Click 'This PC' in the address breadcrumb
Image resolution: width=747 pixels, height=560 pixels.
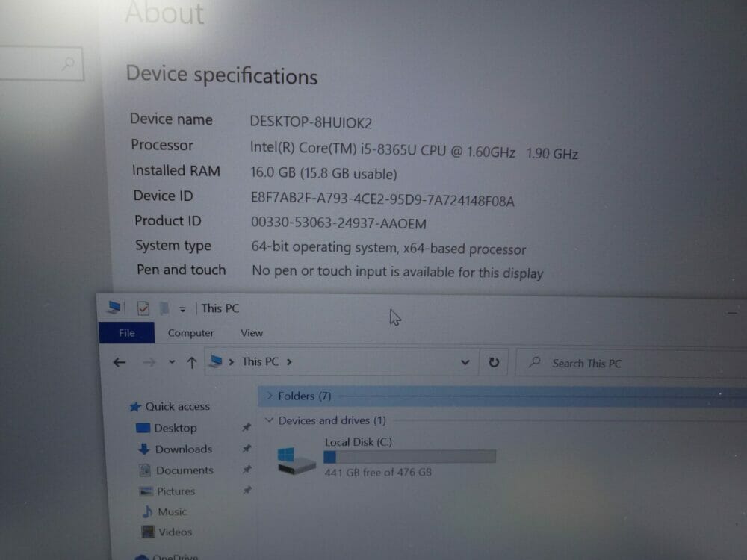[260, 361]
